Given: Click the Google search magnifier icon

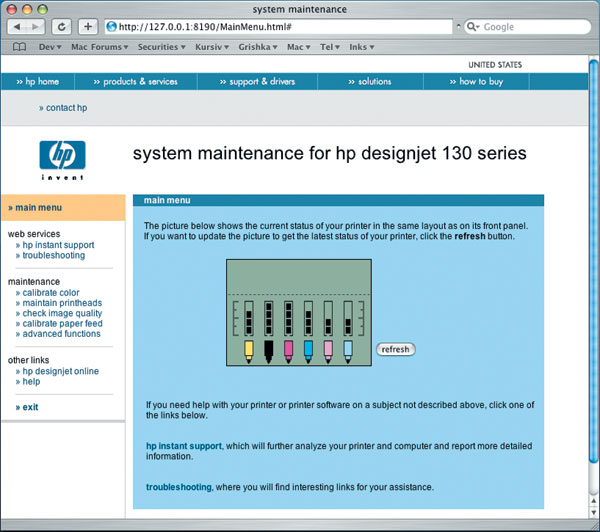Looking at the screenshot, I should point(472,27).
